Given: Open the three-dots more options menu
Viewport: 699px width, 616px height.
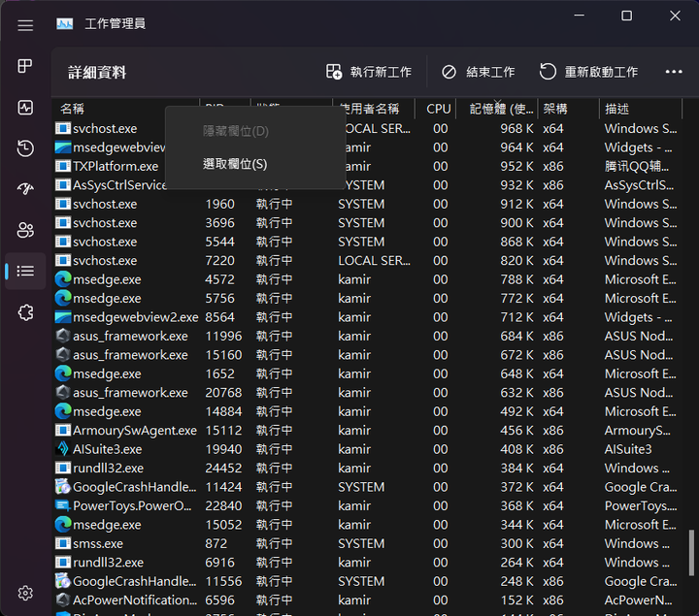Looking at the screenshot, I should [x=673, y=72].
